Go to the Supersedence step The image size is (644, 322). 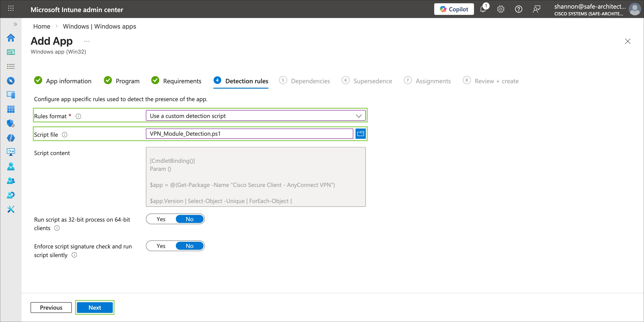tap(367, 81)
